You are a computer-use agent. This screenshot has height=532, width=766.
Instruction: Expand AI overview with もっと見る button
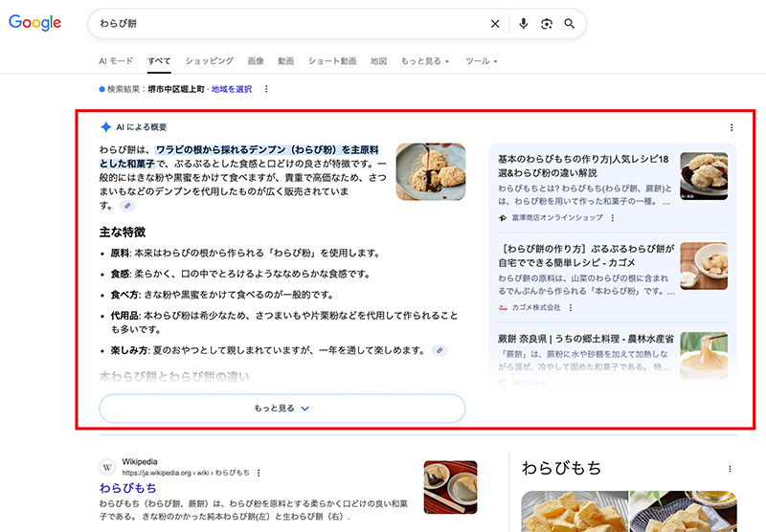282,408
